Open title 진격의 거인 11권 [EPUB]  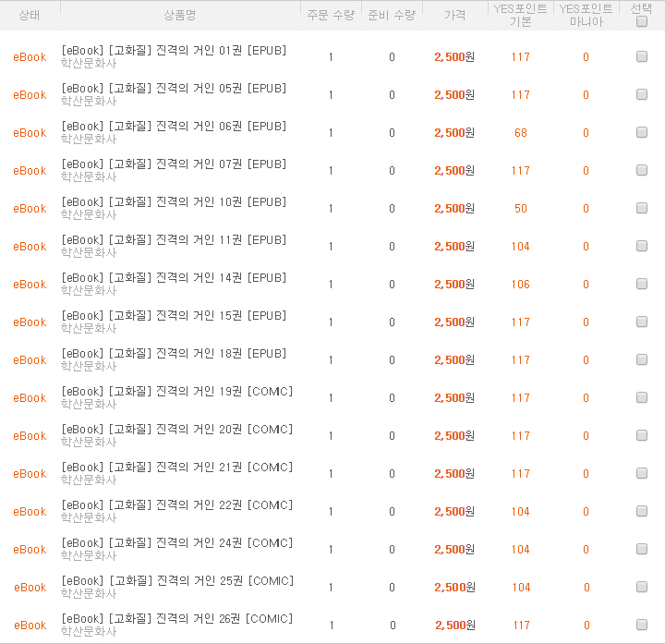(174, 239)
